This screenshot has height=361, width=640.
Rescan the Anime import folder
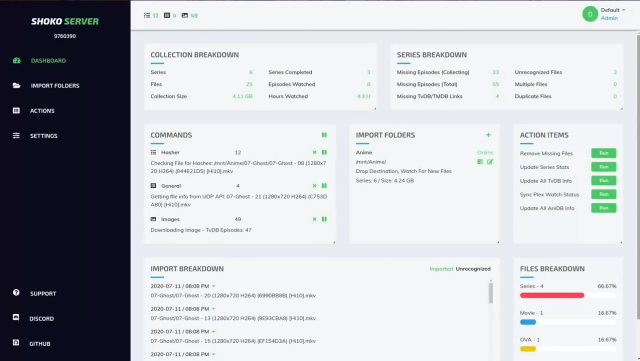[480, 162]
